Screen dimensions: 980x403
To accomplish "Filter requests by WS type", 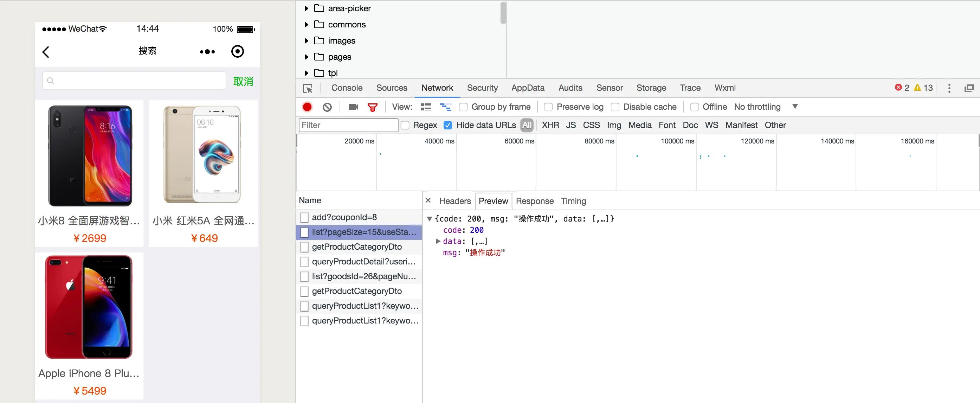I will tap(711, 125).
